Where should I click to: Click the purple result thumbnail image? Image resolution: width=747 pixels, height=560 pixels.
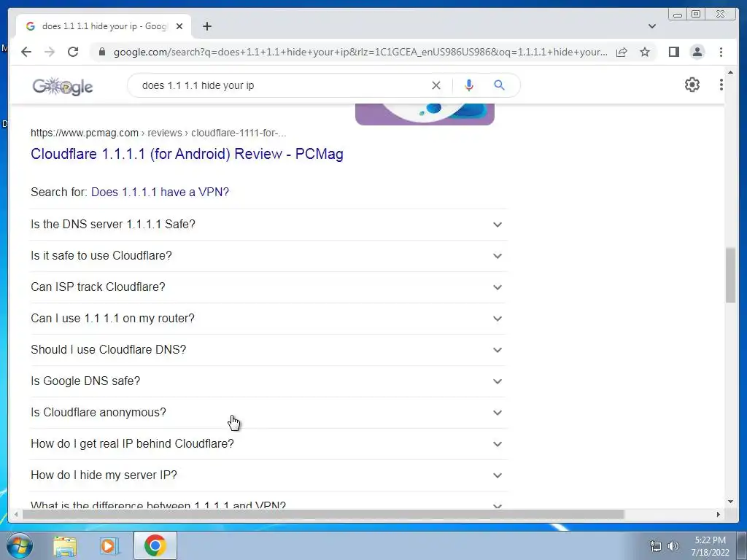click(x=425, y=114)
